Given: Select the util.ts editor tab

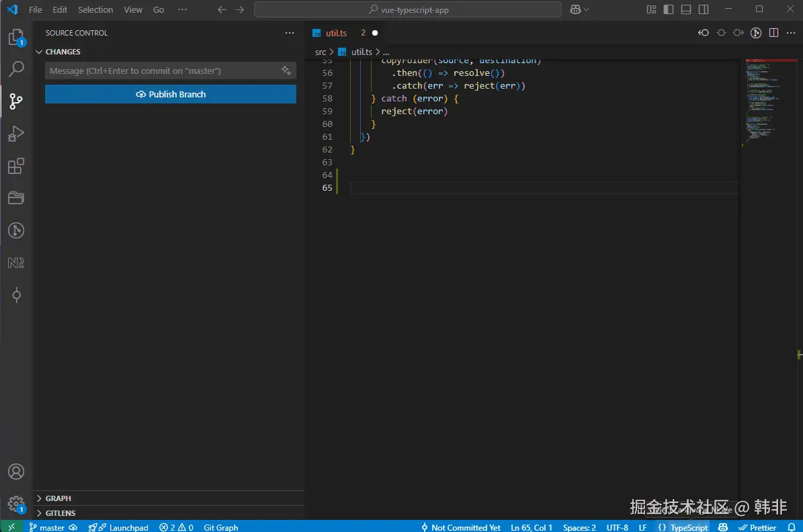Looking at the screenshot, I should [x=336, y=33].
